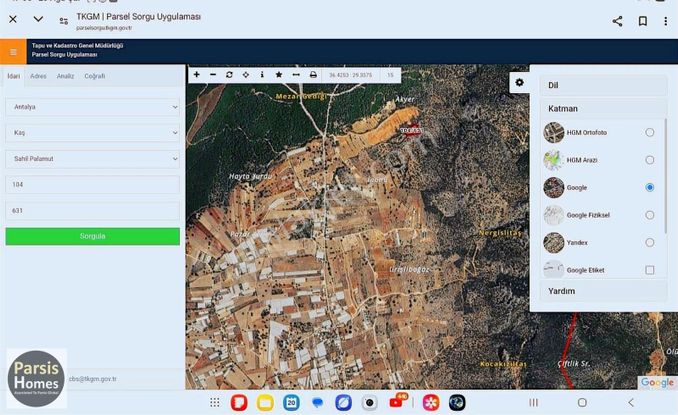This screenshot has width=678, height=415.
Task: Open the yellow My Files app
Action: coord(265,403)
